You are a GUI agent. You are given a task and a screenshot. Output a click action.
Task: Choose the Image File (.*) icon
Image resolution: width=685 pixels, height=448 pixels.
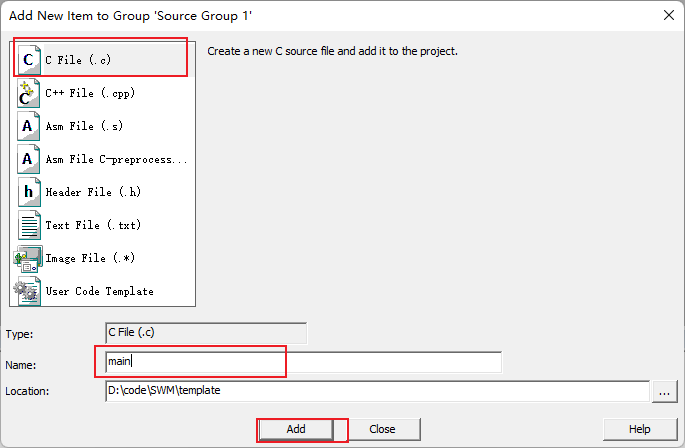point(29,258)
